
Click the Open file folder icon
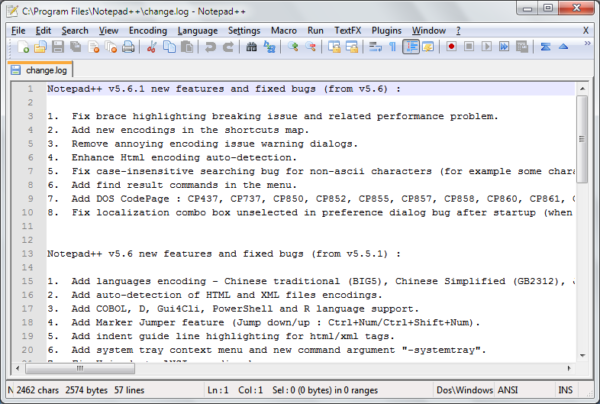[39, 47]
